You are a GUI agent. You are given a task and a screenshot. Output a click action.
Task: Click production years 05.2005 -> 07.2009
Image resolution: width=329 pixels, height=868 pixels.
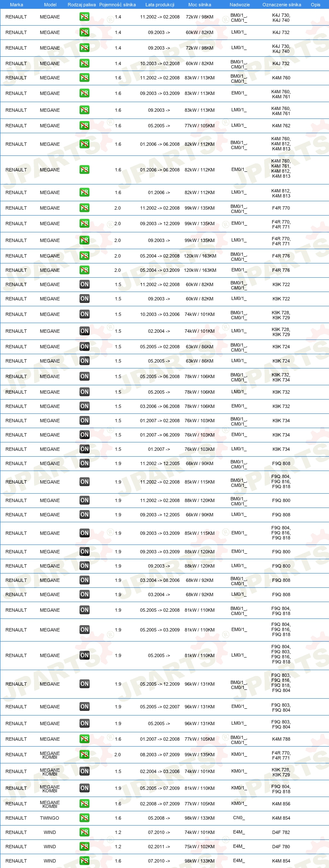(x=160, y=788)
